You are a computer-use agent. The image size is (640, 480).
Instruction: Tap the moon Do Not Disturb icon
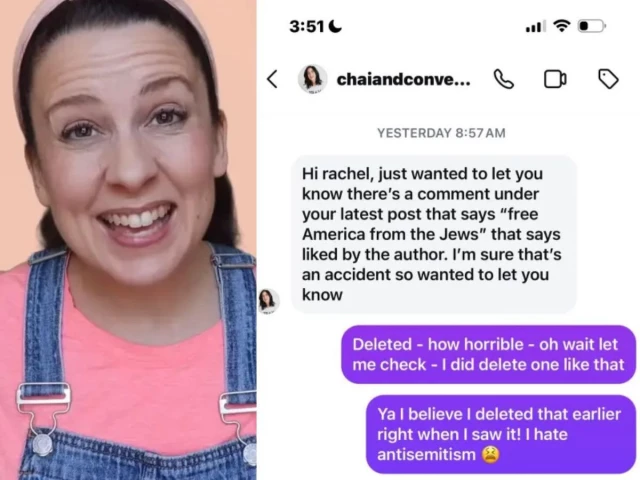point(335,26)
